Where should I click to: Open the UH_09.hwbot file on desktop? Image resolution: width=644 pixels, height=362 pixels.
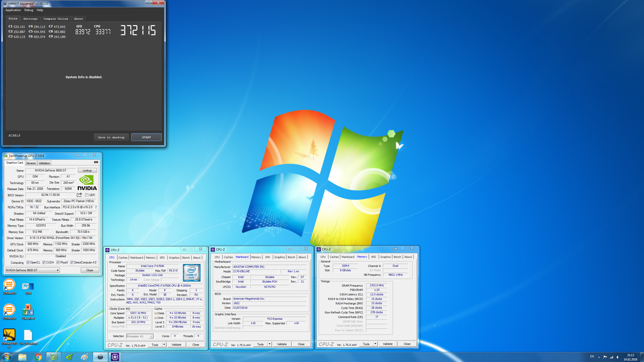pyautogui.click(x=28, y=337)
